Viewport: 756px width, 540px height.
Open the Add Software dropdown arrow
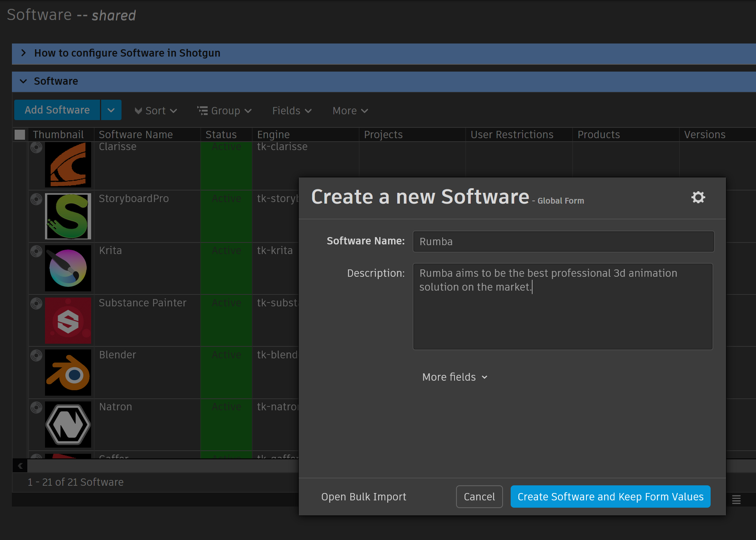[111, 110]
